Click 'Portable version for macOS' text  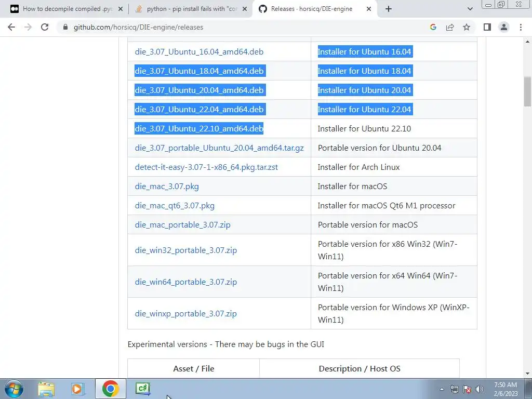coord(368,225)
